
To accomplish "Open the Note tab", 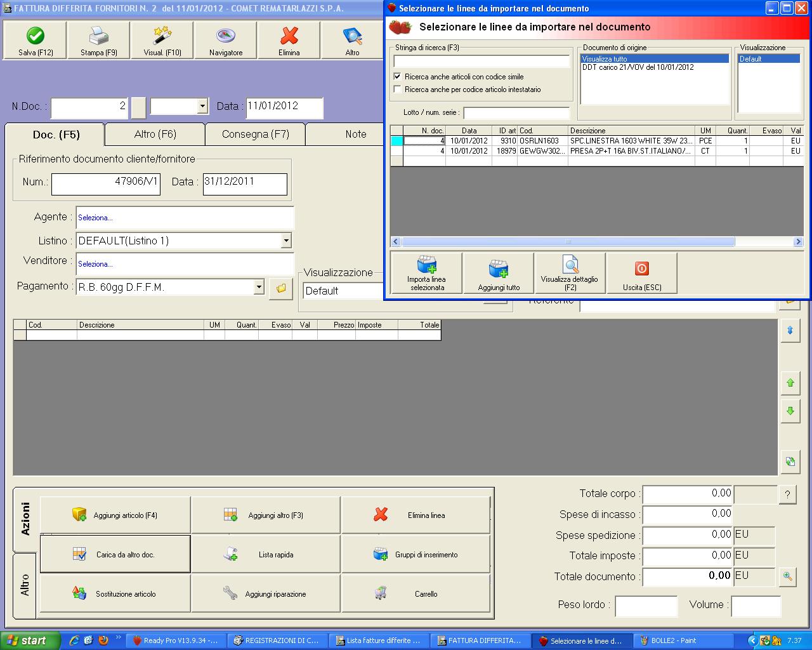I will 356,134.
